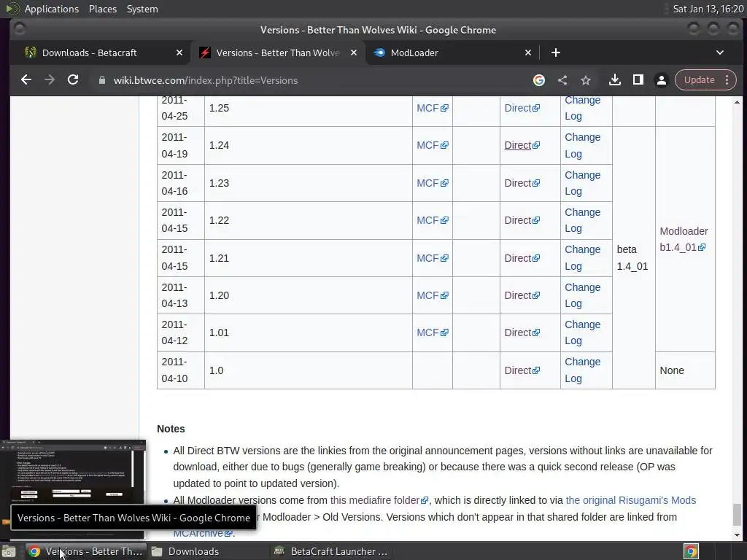Open the Chrome profile icon

(661, 80)
